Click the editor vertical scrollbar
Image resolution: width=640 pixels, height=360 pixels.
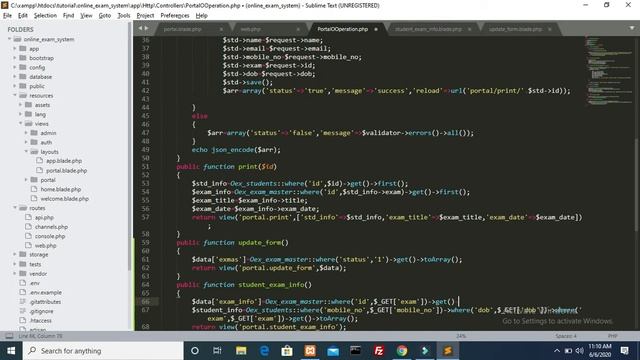[637, 186]
